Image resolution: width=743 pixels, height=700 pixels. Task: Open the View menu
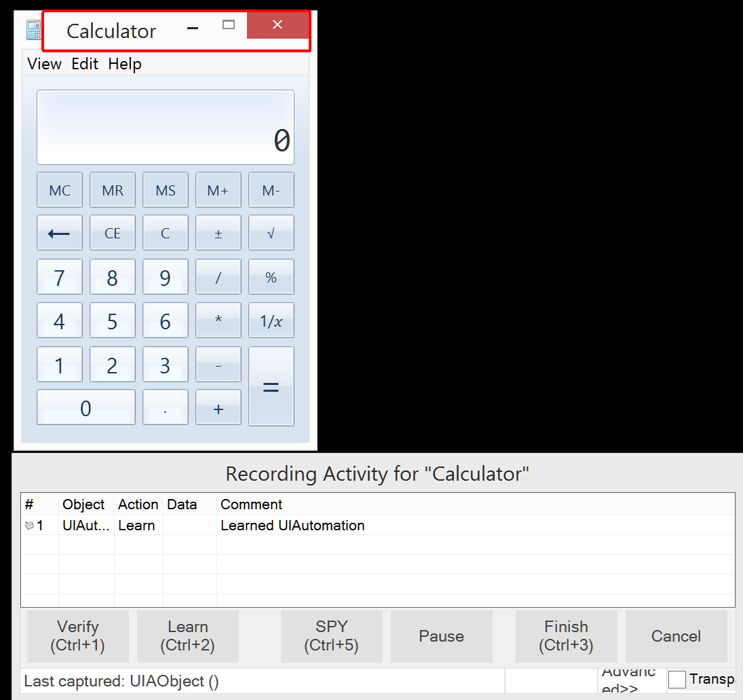click(x=44, y=64)
